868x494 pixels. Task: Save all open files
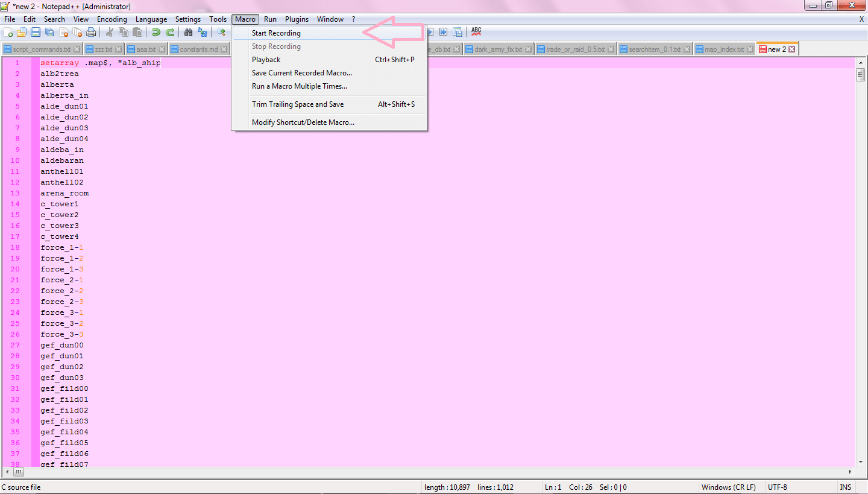(x=48, y=31)
